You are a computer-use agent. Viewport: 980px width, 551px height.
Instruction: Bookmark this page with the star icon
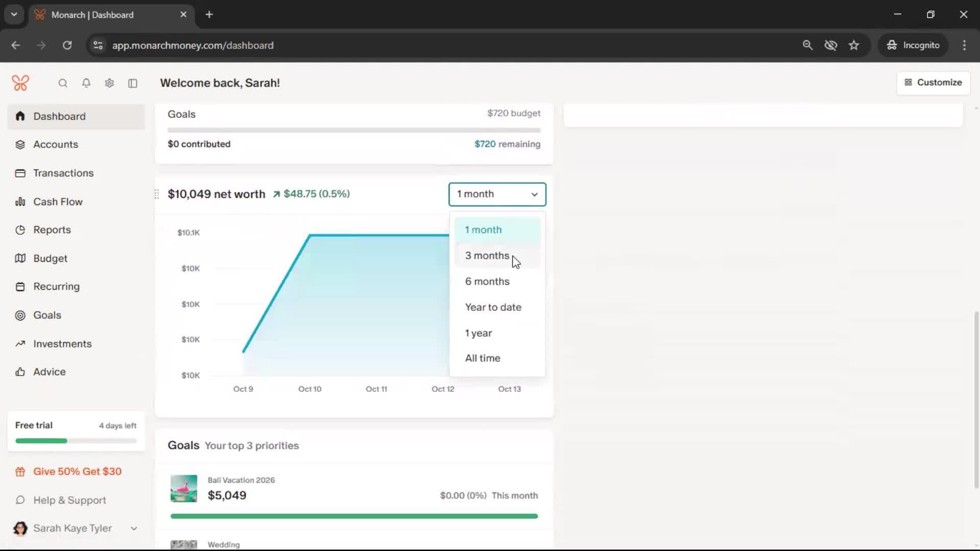[854, 45]
